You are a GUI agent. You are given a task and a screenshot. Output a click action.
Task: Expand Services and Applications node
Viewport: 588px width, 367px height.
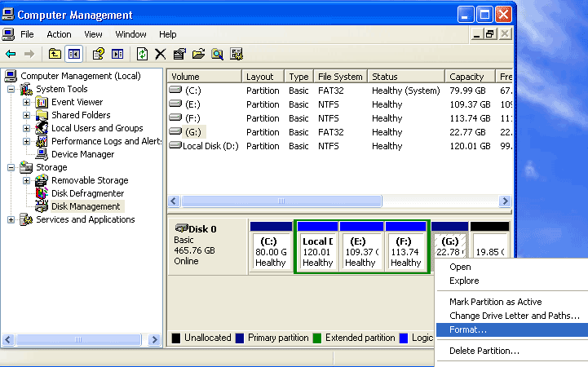11,219
